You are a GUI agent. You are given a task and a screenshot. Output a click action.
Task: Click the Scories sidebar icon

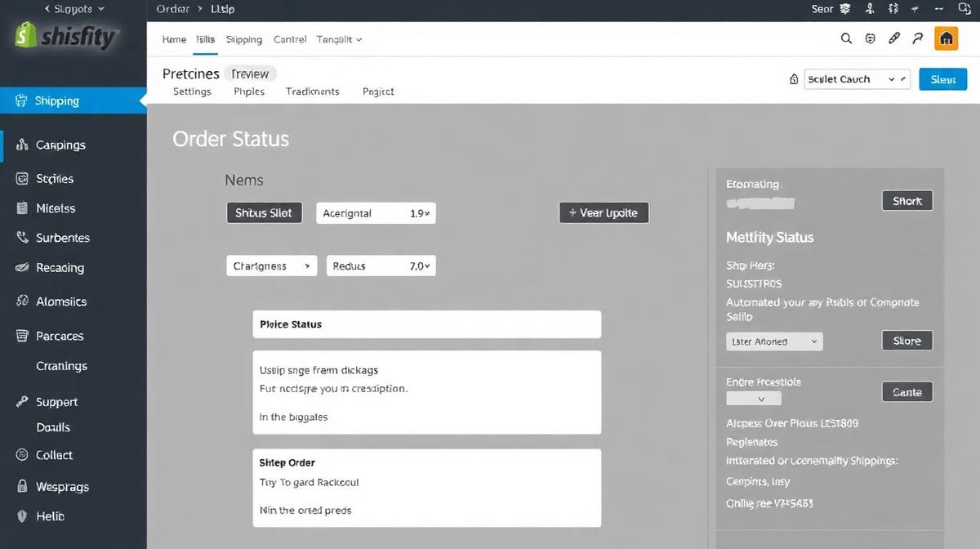(22, 178)
